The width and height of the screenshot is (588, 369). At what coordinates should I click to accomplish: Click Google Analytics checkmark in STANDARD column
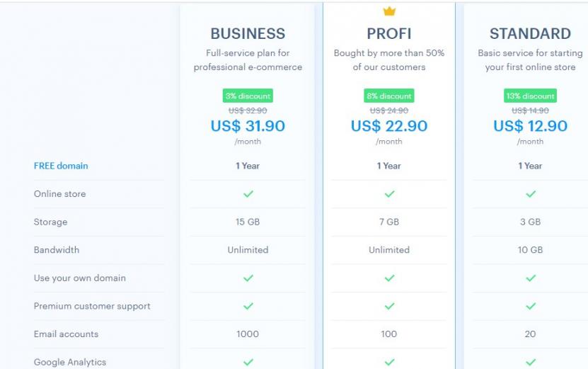(531, 362)
